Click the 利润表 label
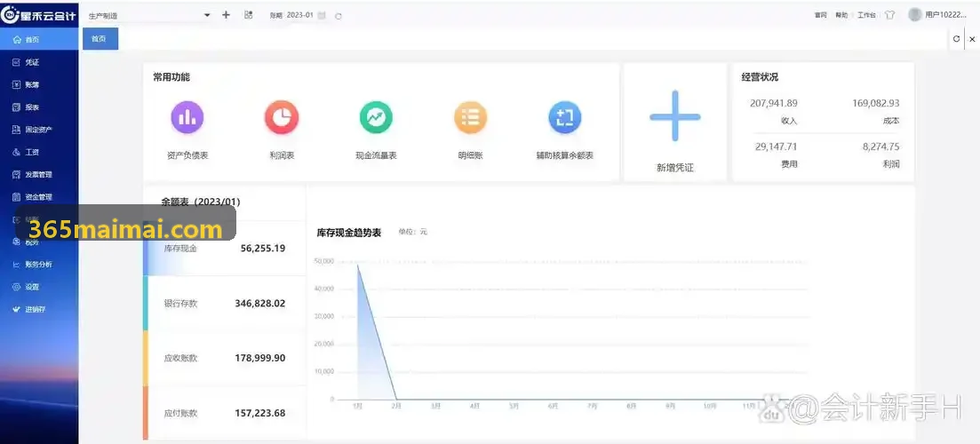 (282, 155)
